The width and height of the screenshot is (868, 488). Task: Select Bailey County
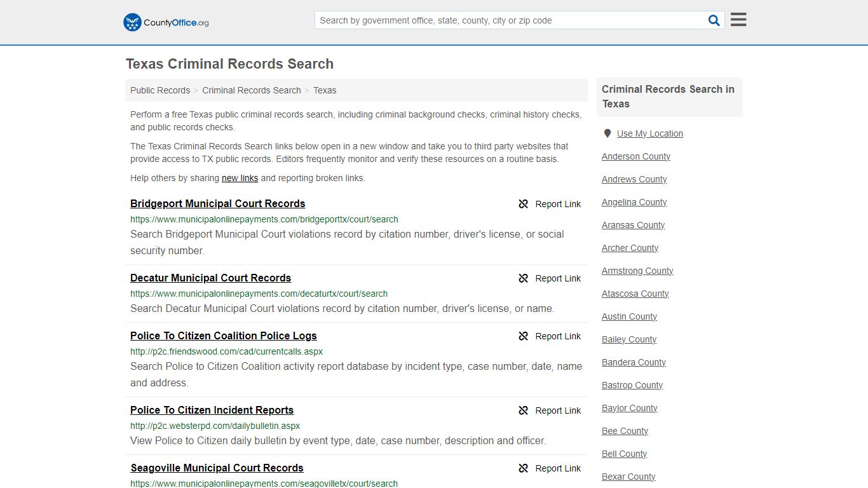629,339
